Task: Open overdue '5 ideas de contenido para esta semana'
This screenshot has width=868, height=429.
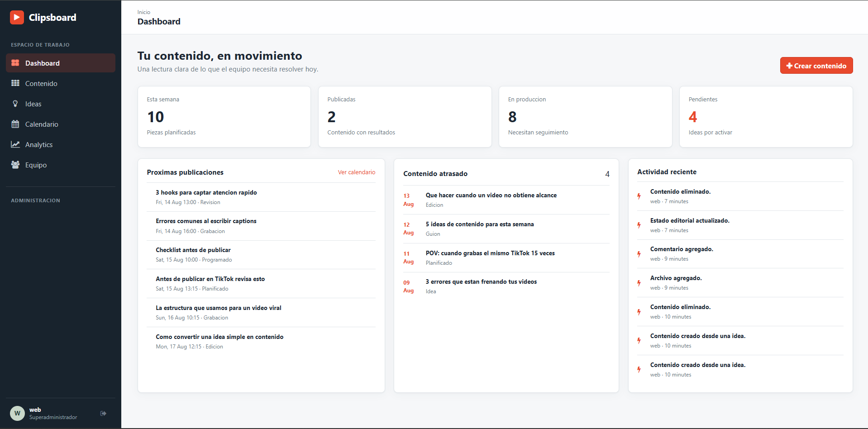Action: pyautogui.click(x=506, y=229)
